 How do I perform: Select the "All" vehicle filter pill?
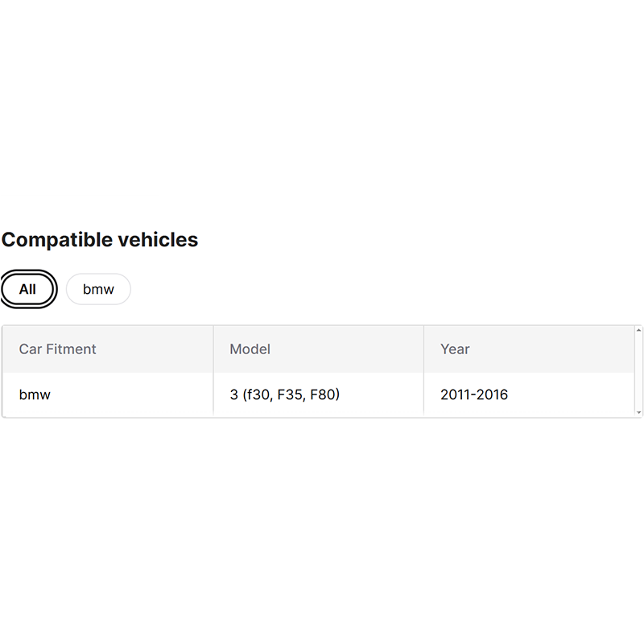click(28, 289)
